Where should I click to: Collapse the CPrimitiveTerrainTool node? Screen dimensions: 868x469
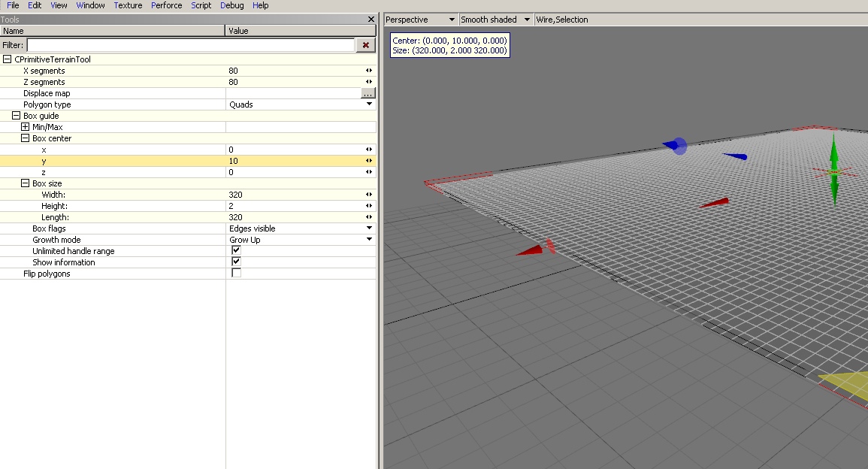coord(8,59)
